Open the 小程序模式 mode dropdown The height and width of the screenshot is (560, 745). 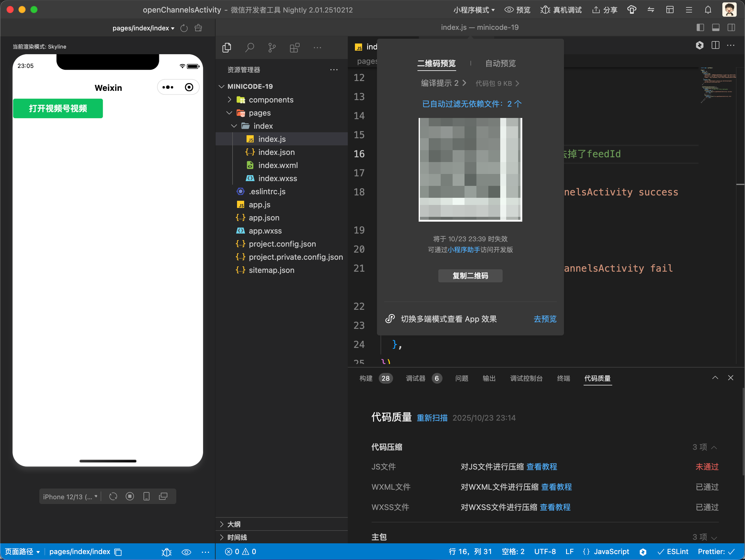coord(473,10)
